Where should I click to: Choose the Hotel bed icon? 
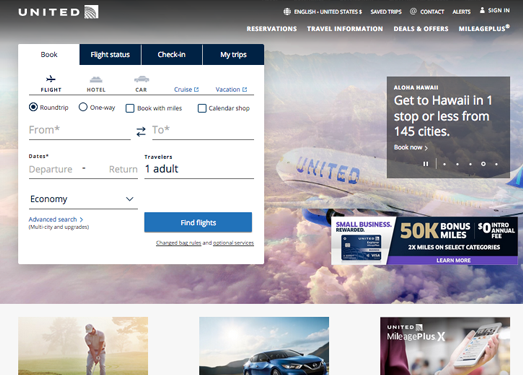[x=96, y=79]
